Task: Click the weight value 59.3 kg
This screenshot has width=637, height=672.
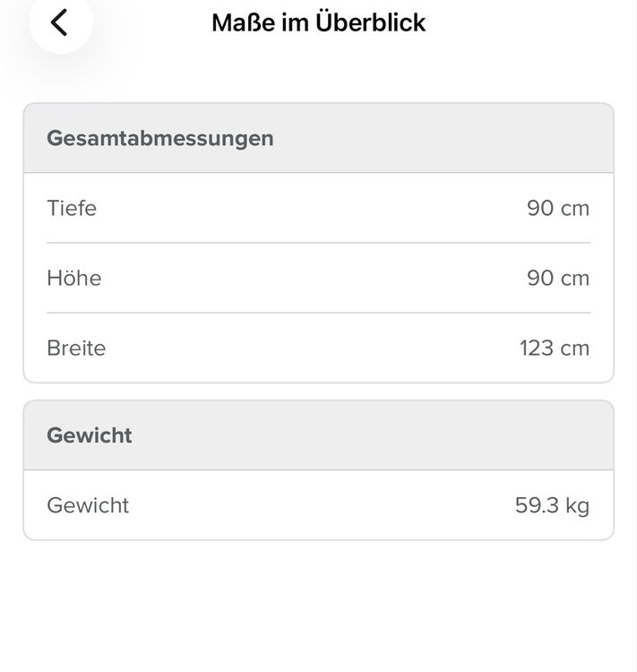Action: click(x=552, y=505)
